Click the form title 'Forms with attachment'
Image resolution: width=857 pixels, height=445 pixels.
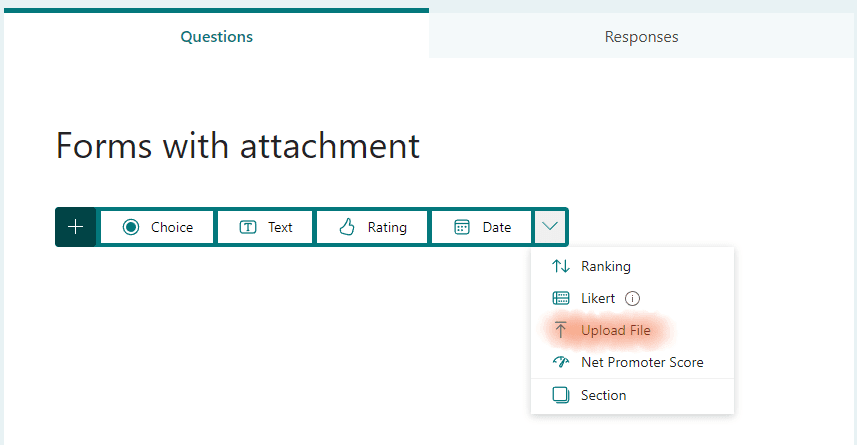pyautogui.click(x=238, y=146)
